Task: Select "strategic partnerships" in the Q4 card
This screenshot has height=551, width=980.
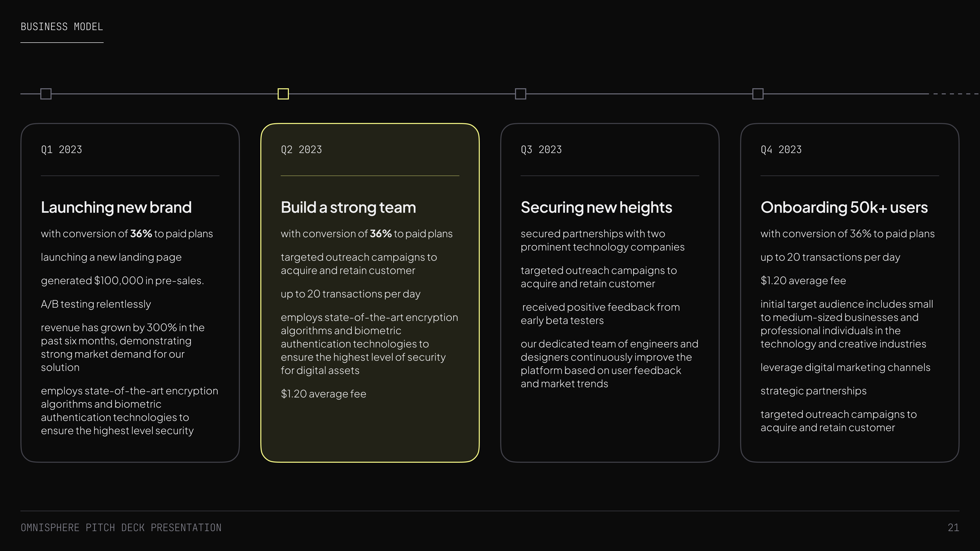Action: pyautogui.click(x=813, y=391)
